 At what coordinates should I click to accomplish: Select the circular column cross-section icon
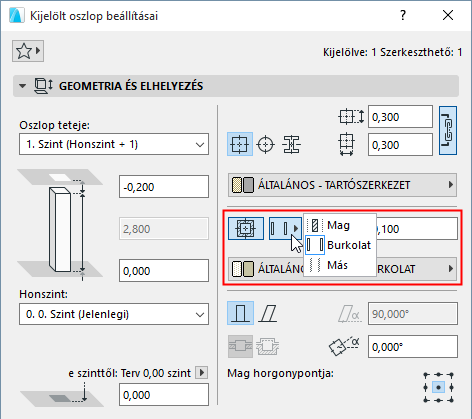point(265,145)
